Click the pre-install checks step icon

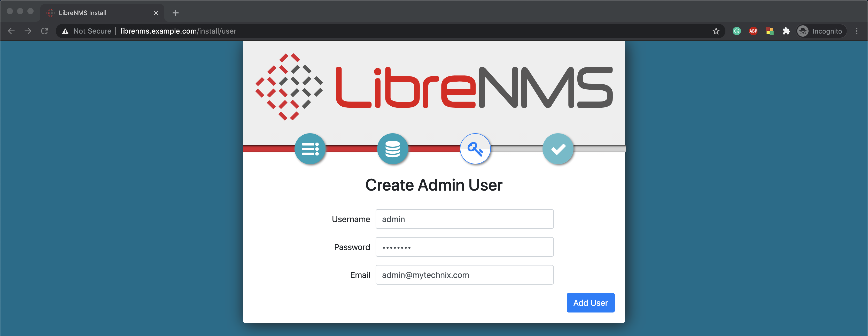[310, 149]
